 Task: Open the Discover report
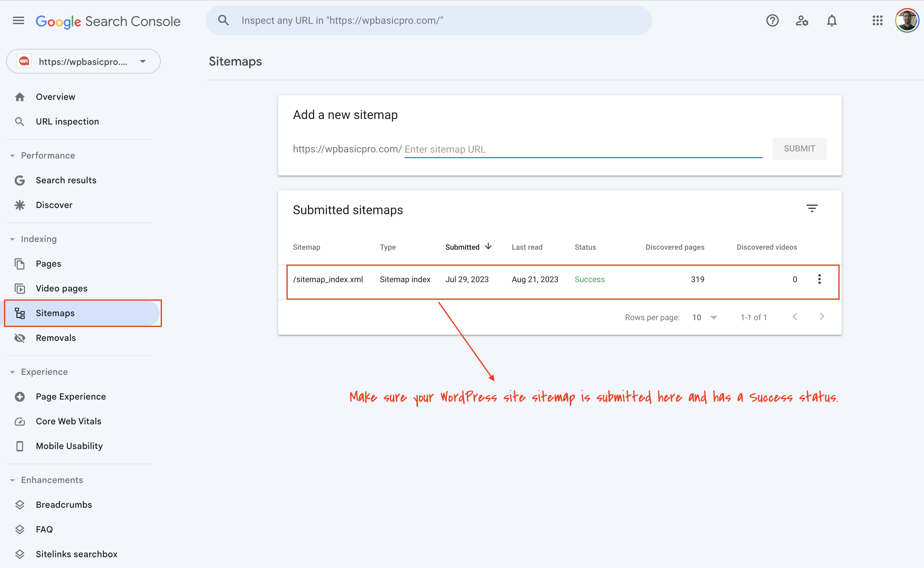tap(54, 205)
